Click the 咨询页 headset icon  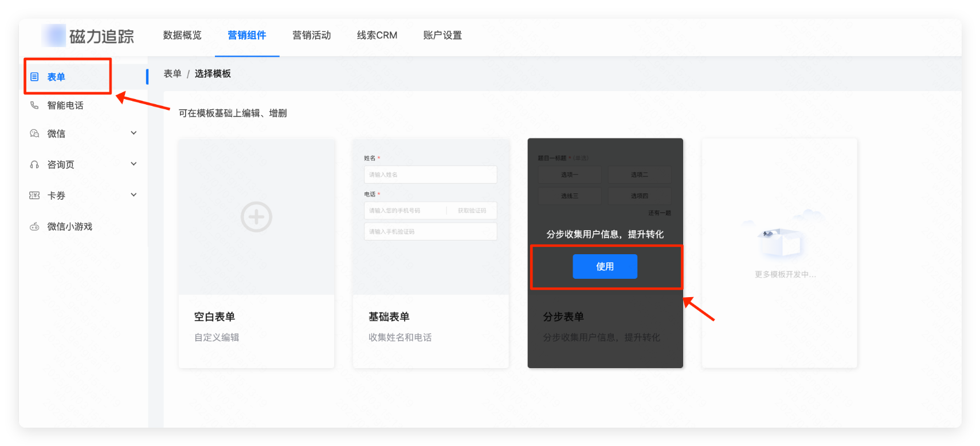(x=34, y=164)
